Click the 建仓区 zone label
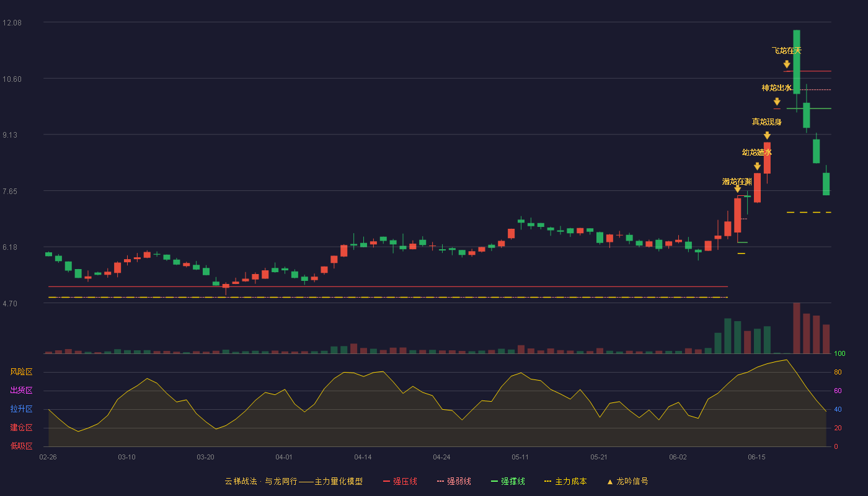868x496 pixels. click(x=21, y=428)
